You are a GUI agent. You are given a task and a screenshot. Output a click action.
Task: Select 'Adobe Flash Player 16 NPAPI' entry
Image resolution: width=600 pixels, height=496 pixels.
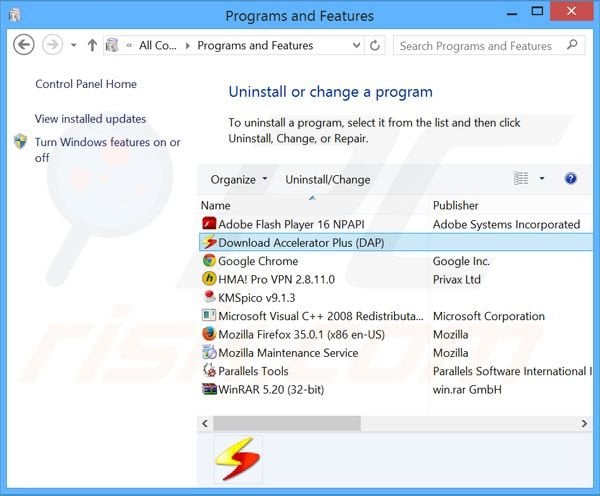[291, 224]
